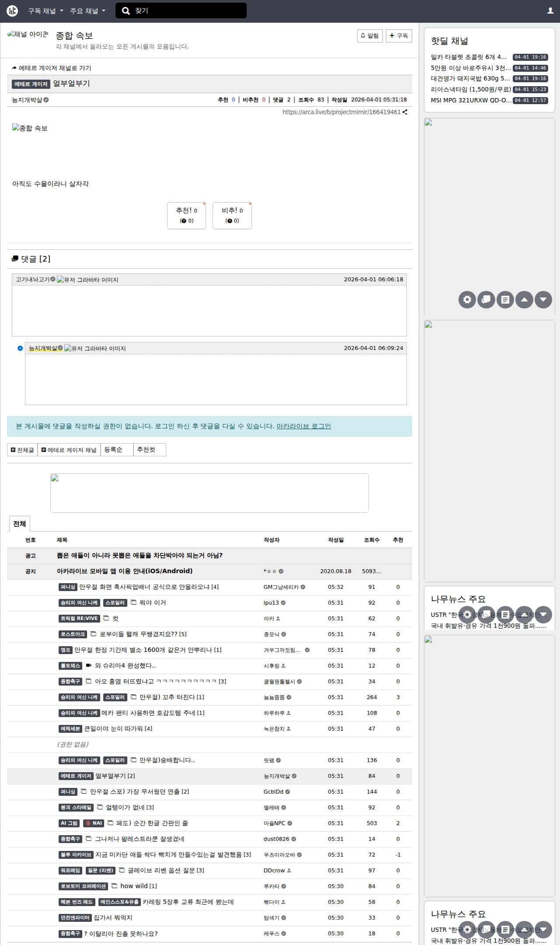This screenshot has width=560, height=945.
Task: Open post '페도) 순간 한글 간판인 줄'
Action: pos(152,823)
